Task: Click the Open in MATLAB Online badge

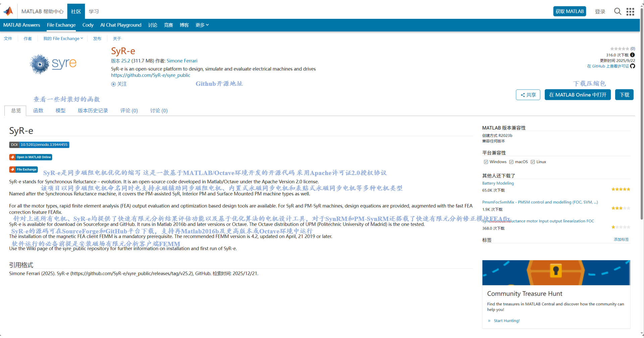Action: (31, 157)
